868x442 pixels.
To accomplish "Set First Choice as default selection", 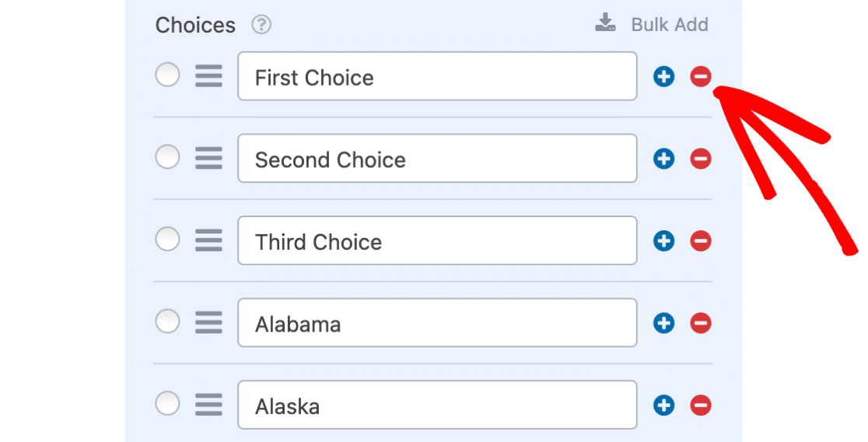I will [x=167, y=75].
